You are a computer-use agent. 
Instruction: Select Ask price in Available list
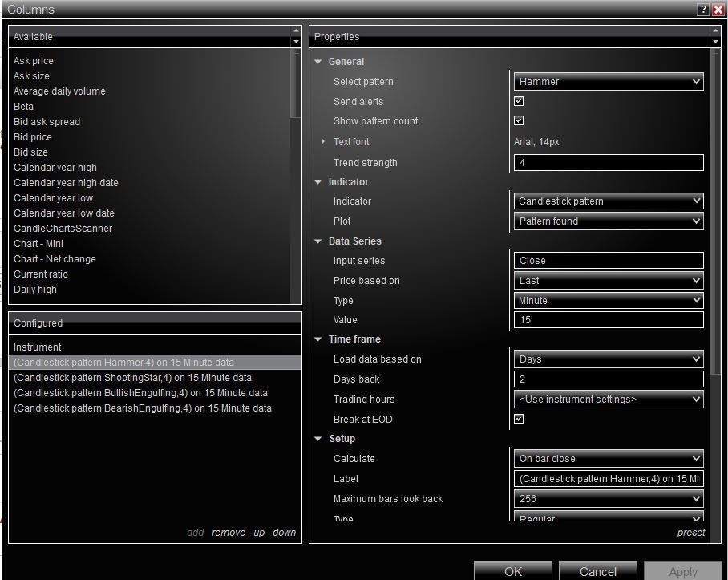tap(34, 61)
